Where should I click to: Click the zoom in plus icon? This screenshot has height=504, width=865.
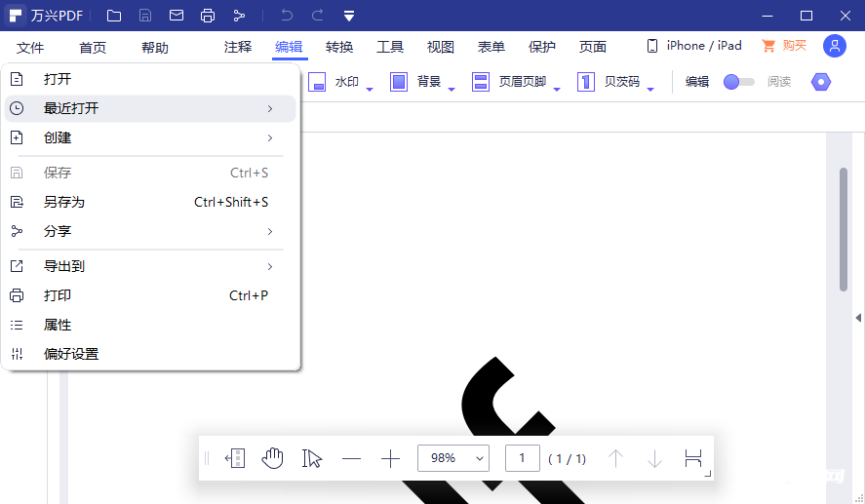coord(390,458)
